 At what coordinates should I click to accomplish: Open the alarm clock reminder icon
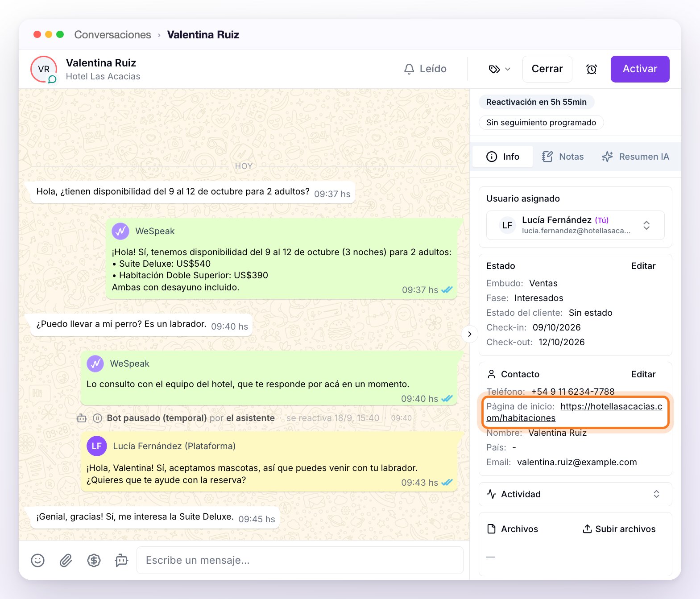pos(592,69)
